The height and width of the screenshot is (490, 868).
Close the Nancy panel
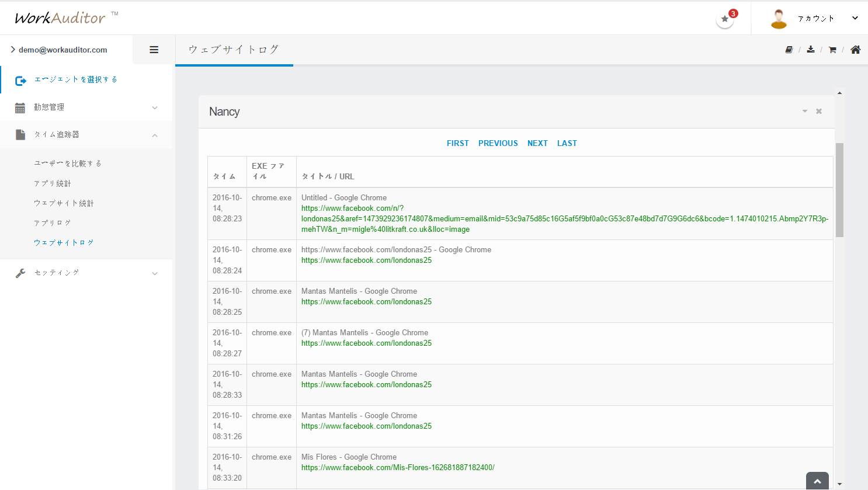[x=819, y=111]
